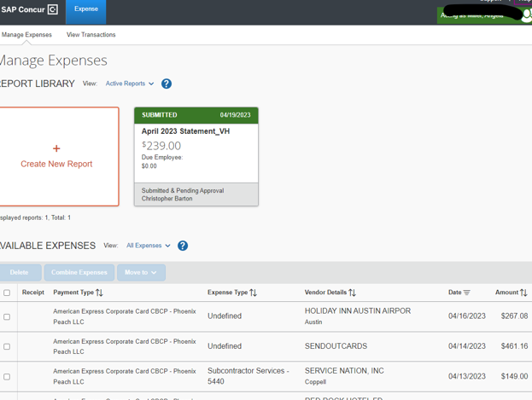Select the Manage Expenses menu item
532x400 pixels.
pos(26,35)
